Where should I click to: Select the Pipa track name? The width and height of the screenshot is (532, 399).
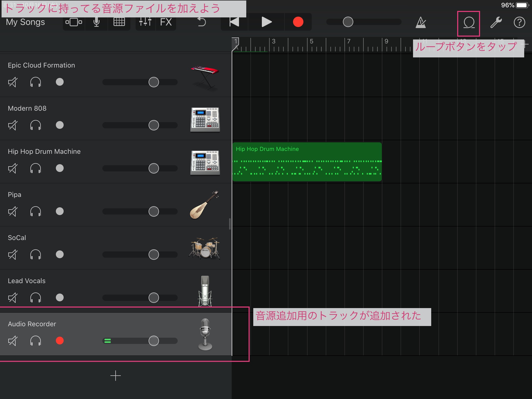[15, 195]
